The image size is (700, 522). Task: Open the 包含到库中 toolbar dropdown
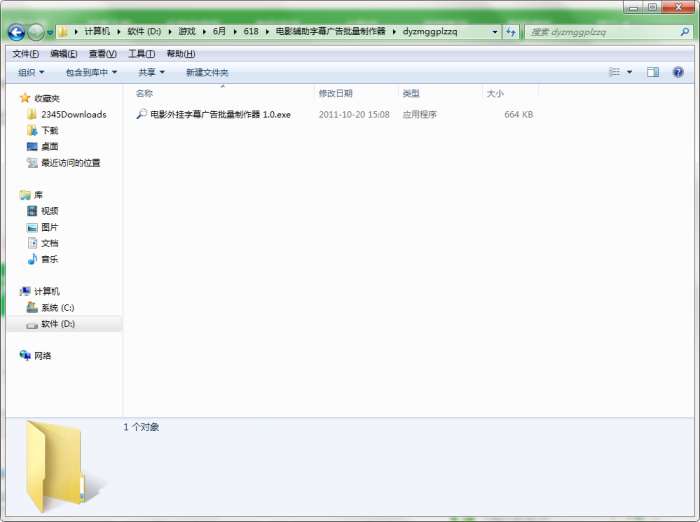(91, 72)
